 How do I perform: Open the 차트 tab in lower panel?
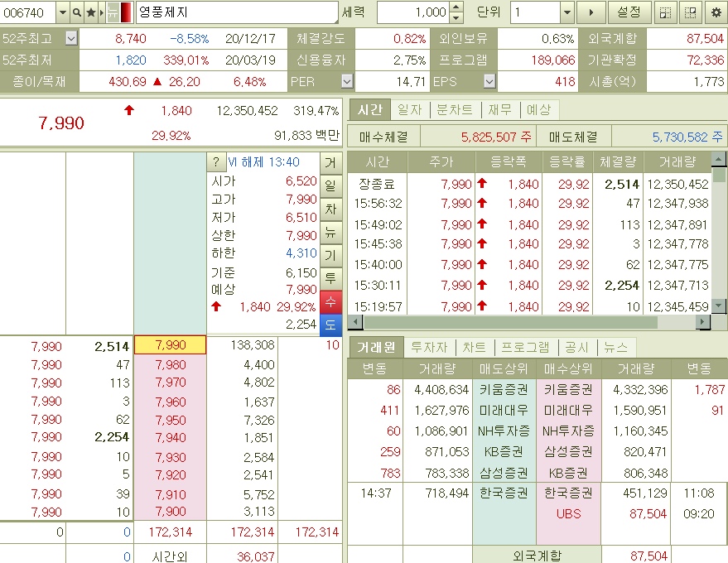474,347
